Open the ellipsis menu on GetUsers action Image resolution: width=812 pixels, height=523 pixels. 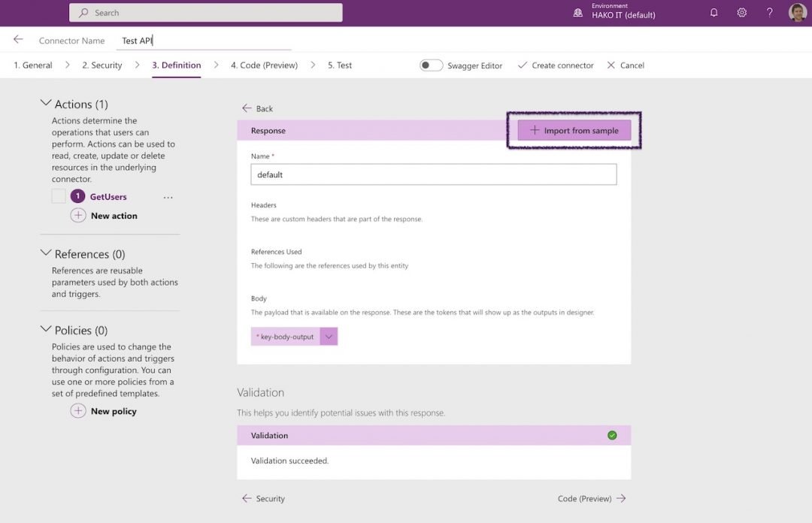point(168,196)
